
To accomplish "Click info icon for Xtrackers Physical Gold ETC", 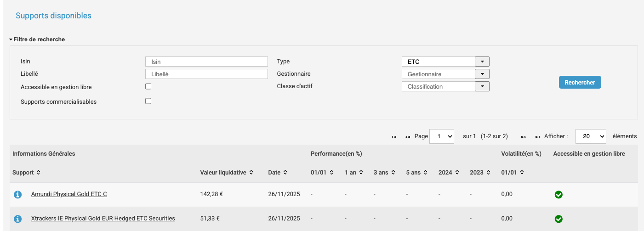I will [x=18, y=219].
